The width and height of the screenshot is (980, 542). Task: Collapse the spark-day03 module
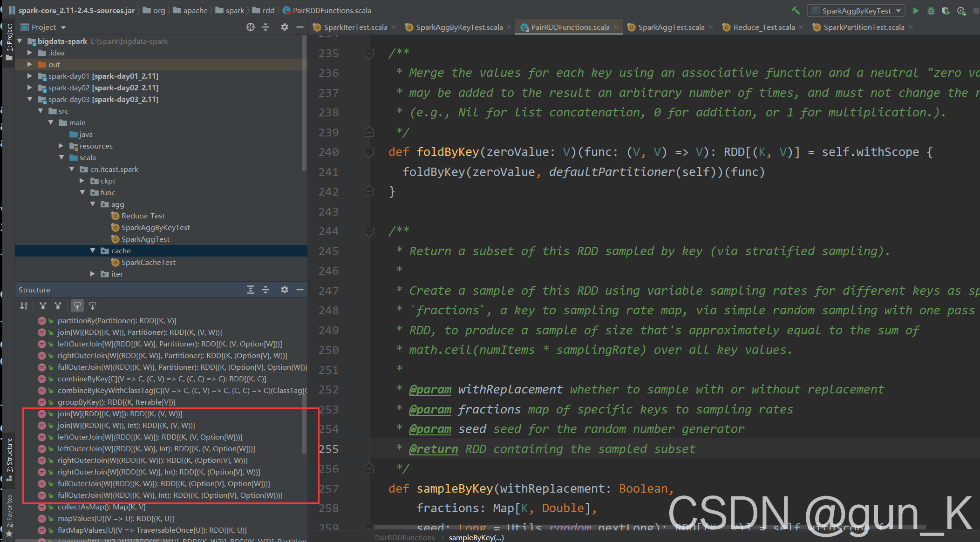[x=30, y=99]
